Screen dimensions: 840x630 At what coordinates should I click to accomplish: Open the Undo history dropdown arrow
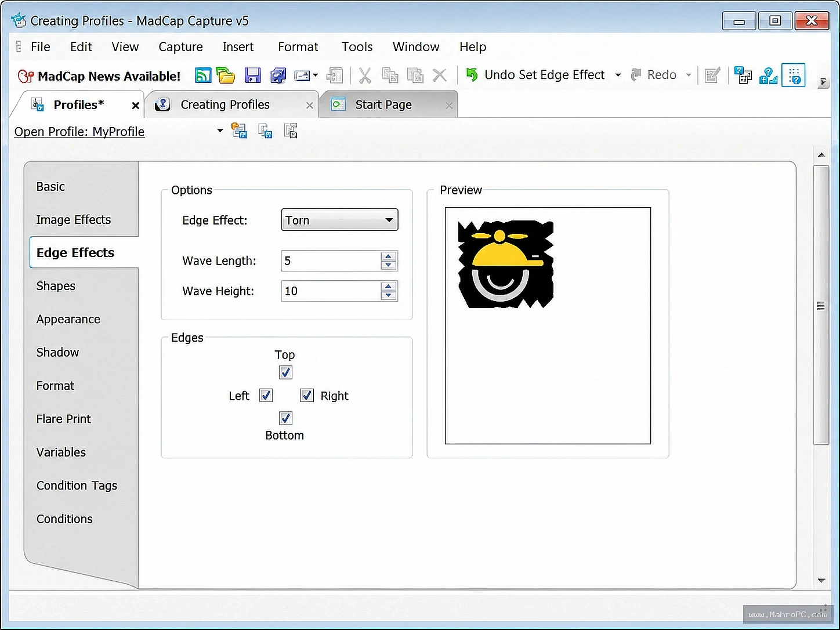click(x=618, y=75)
